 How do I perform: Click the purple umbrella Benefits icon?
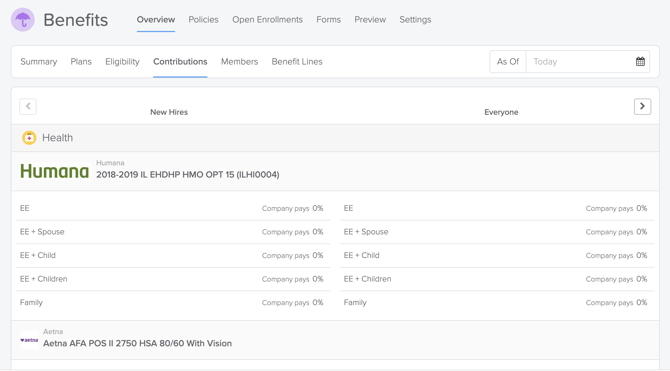click(x=23, y=20)
